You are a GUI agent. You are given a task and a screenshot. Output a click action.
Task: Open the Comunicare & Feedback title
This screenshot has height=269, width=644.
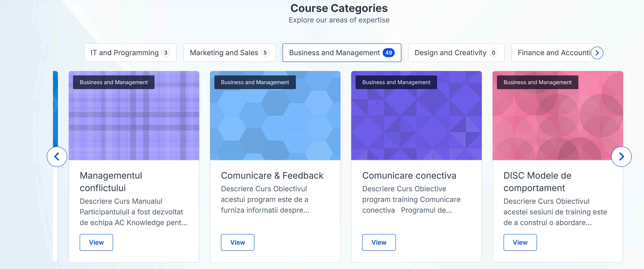(x=272, y=176)
